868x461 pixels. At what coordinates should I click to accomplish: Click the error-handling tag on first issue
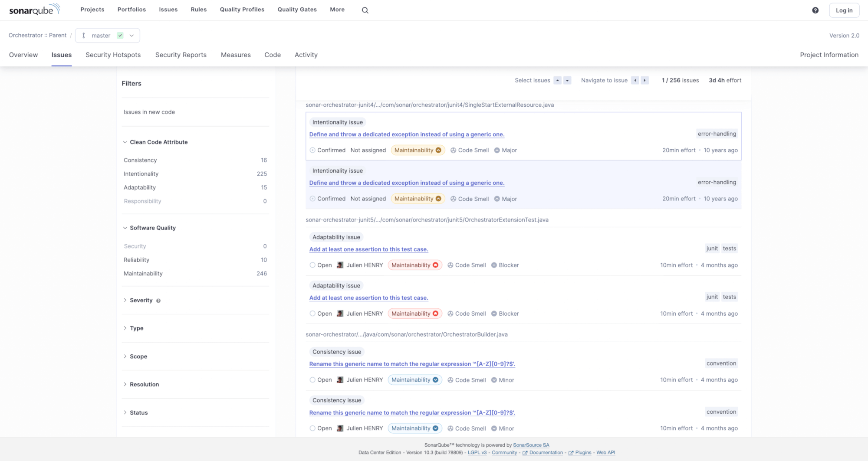717,134
